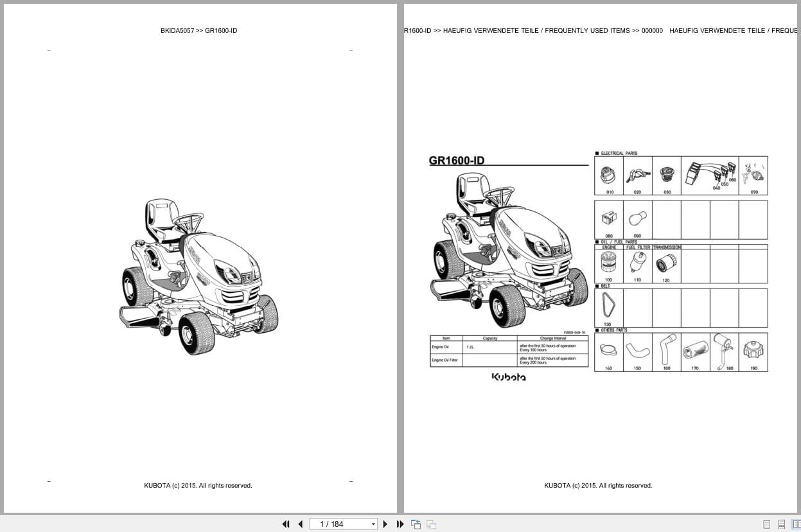Click the Engine Oil Filter table row
Image resolution: width=801 pixels, height=532 pixels.
pyautogui.click(x=509, y=360)
